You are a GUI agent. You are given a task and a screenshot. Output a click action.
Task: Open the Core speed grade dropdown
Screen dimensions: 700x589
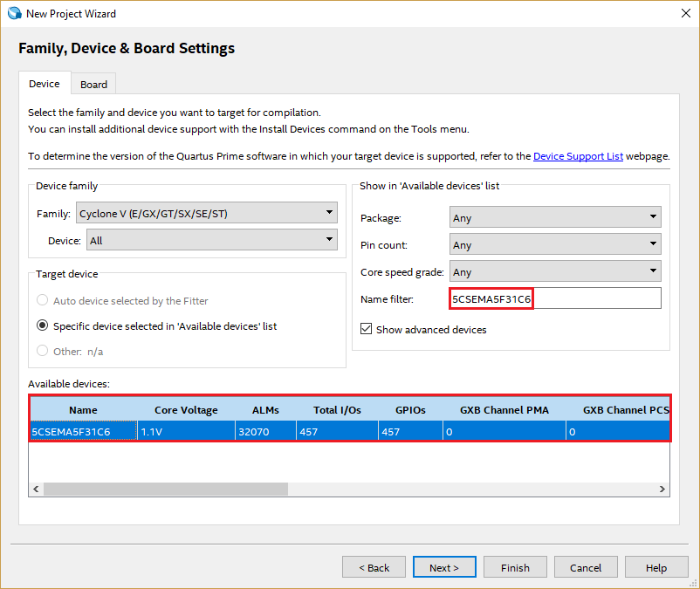[x=555, y=272]
